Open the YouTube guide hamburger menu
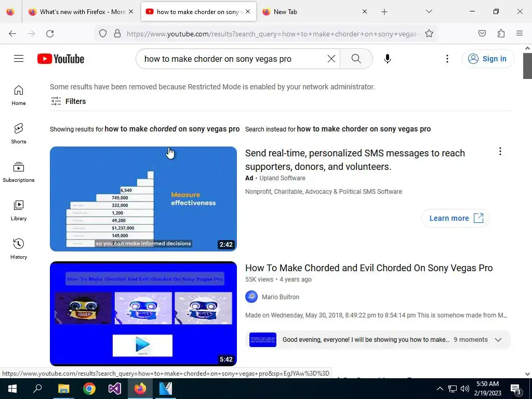This screenshot has width=532, height=399. (x=19, y=59)
